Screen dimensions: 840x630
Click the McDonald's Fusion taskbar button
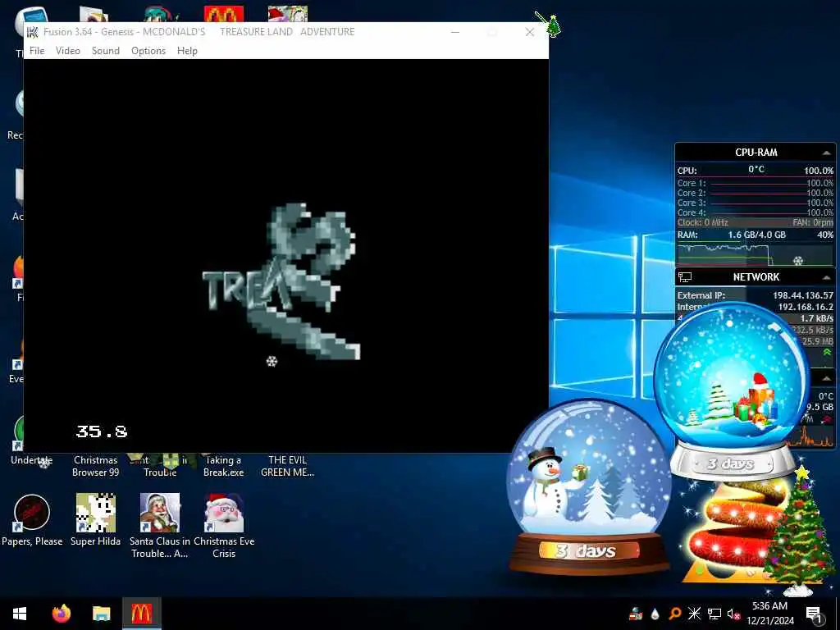click(x=141, y=614)
